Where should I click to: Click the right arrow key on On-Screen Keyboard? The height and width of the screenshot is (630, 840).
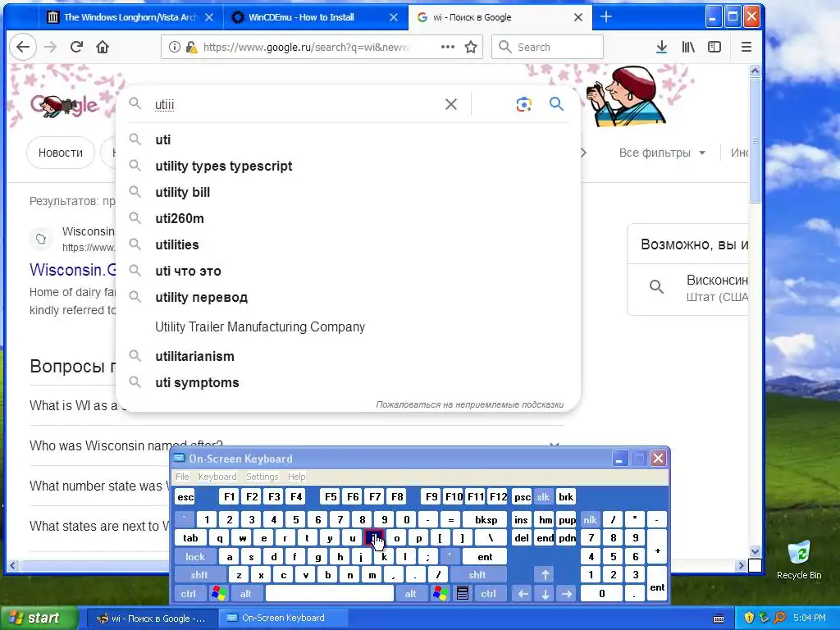pyautogui.click(x=567, y=594)
